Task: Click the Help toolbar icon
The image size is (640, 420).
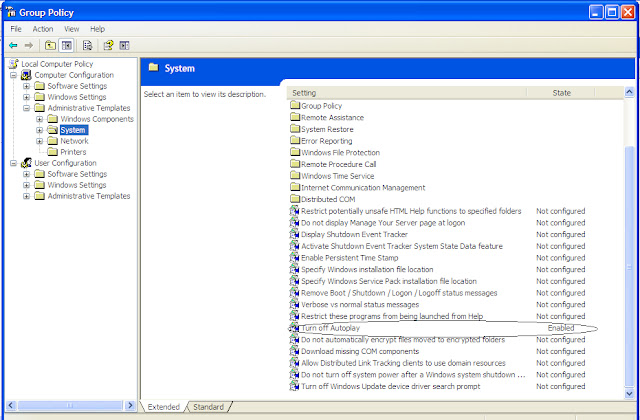Action: pyautogui.click(x=108, y=45)
